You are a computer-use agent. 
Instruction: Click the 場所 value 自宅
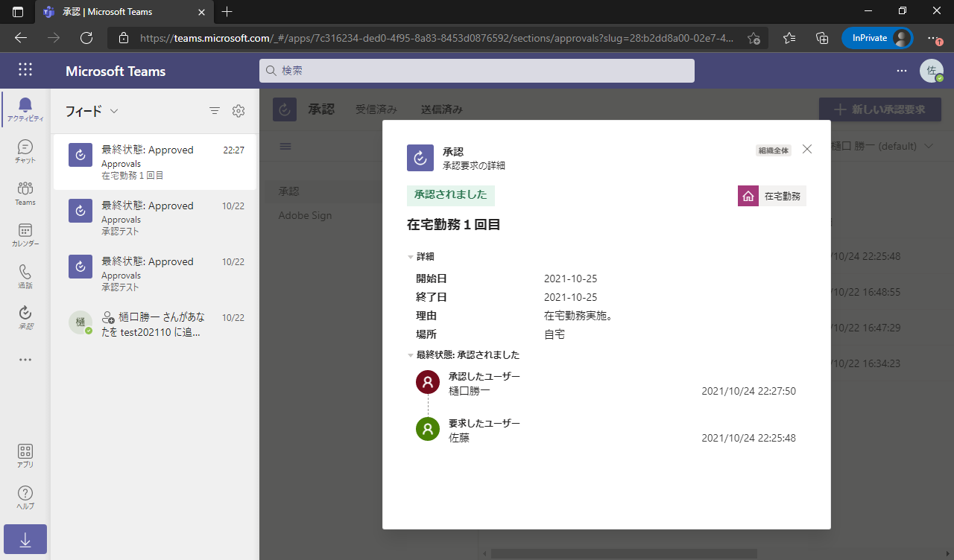tap(555, 334)
